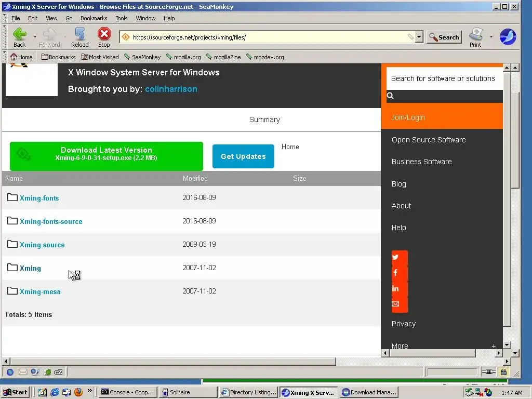
Task: Open the Xming-source folder
Action: point(42,245)
